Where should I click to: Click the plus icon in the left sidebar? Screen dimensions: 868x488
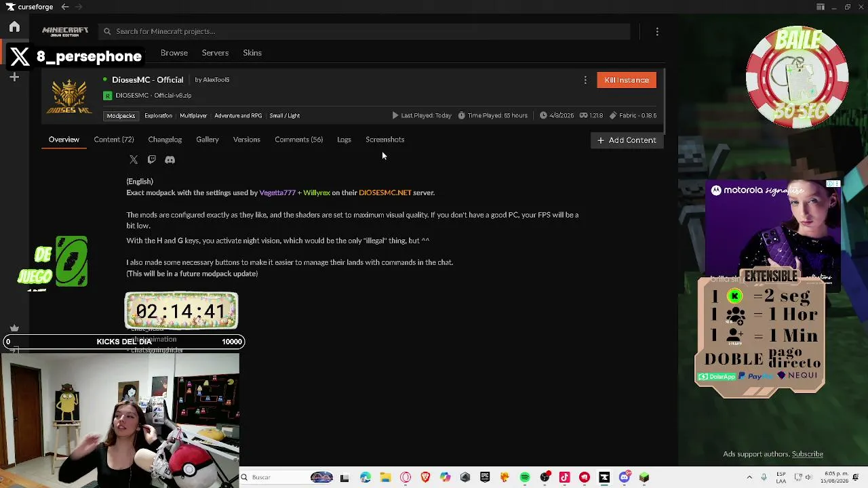(14, 77)
